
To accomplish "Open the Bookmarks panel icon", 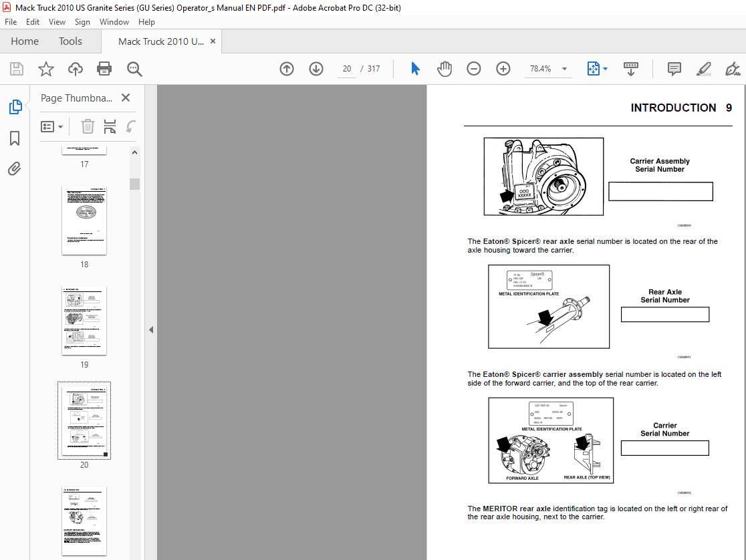I will [15, 138].
